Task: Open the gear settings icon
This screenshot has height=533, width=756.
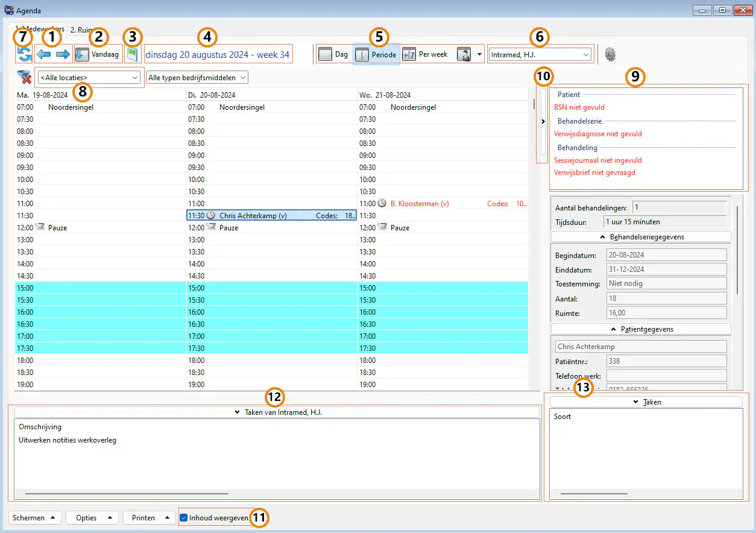Action: click(x=610, y=54)
